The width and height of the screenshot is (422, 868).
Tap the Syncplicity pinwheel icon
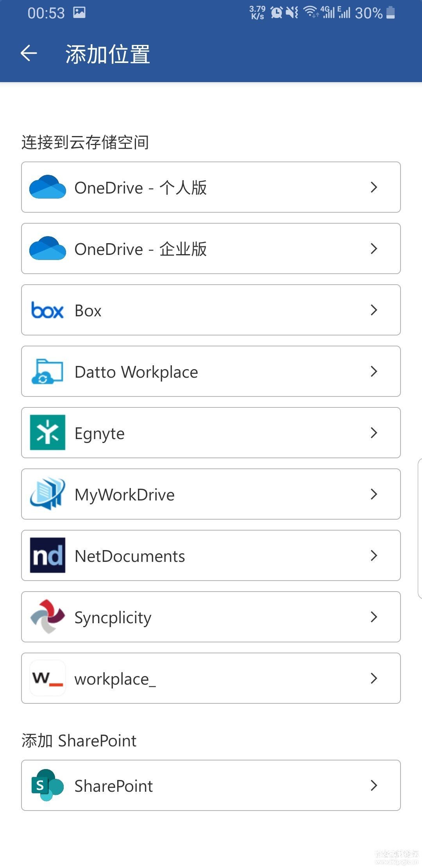click(48, 617)
